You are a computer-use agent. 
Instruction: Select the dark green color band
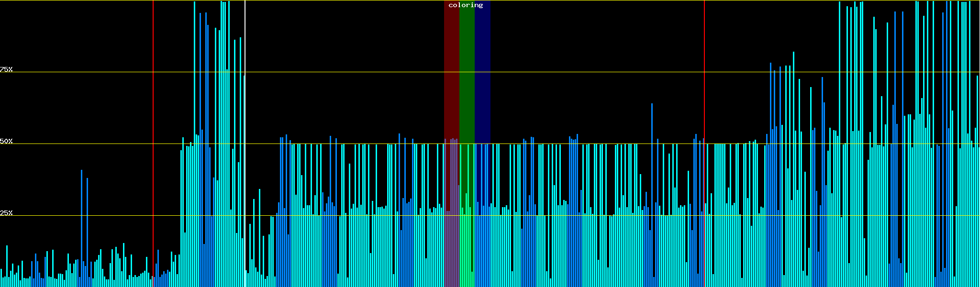(x=467, y=72)
